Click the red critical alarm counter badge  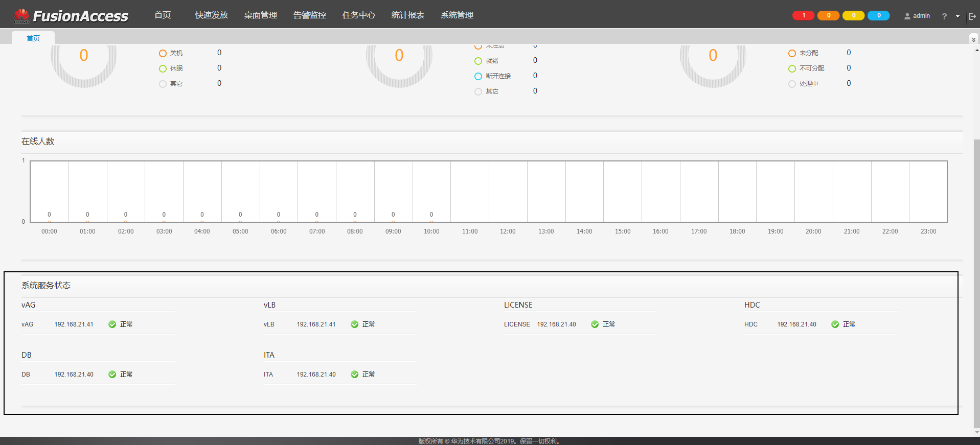(803, 15)
